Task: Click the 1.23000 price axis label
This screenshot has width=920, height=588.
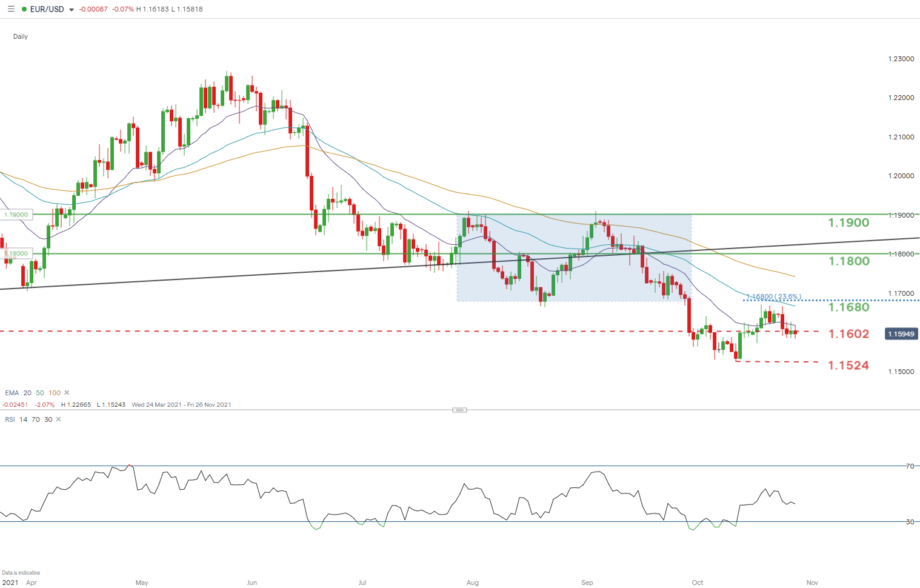Action: tap(901, 59)
